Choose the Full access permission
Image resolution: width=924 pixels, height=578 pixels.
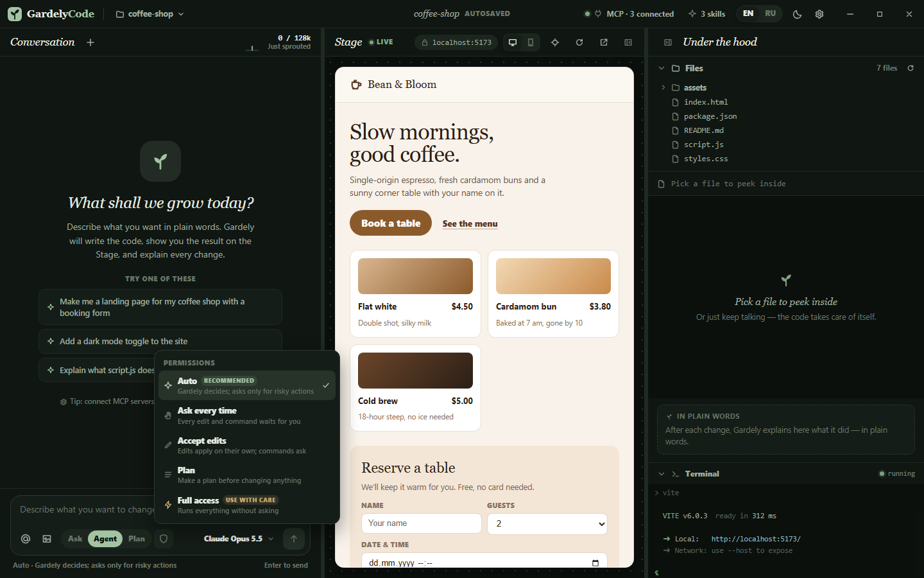[247, 505]
